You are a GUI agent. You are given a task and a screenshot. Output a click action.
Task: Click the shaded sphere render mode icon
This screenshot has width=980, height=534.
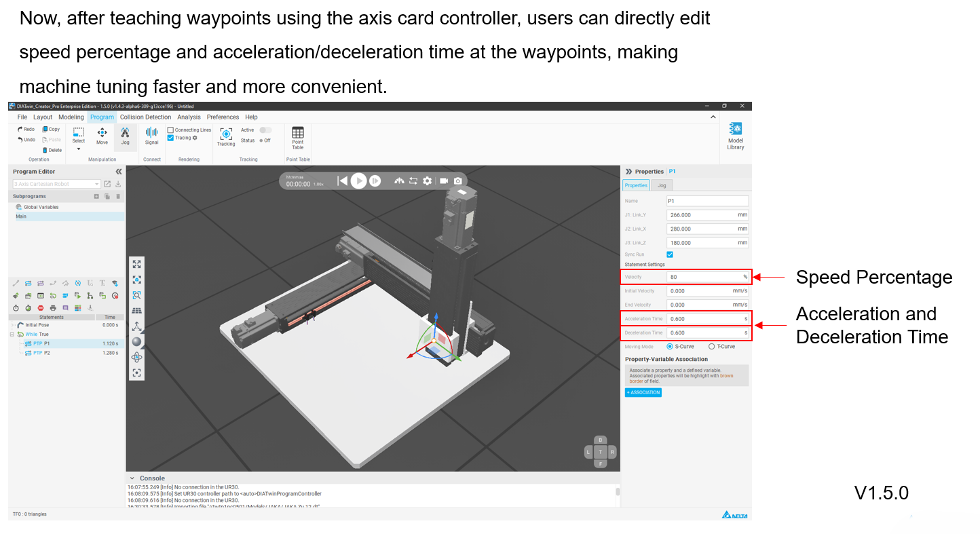[x=137, y=341]
